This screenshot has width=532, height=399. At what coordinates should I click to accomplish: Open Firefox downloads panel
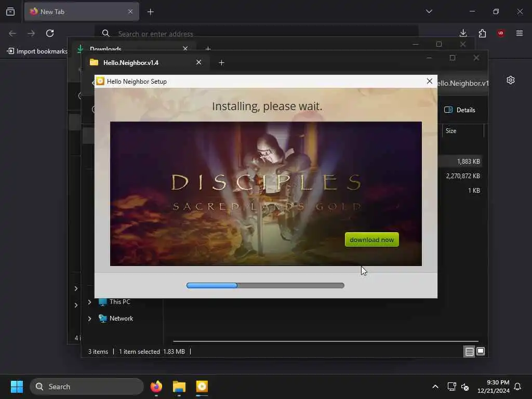[463, 33]
